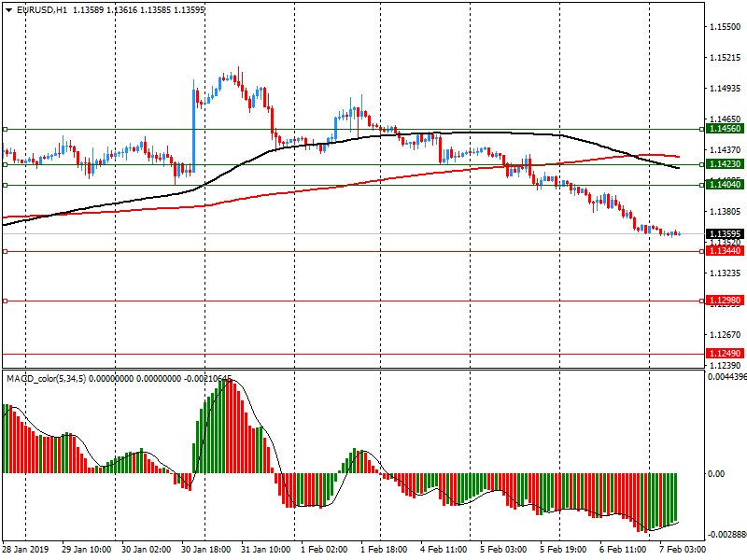Click the current price label 1.13595
The image size is (747, 560).
pos(724,234)
